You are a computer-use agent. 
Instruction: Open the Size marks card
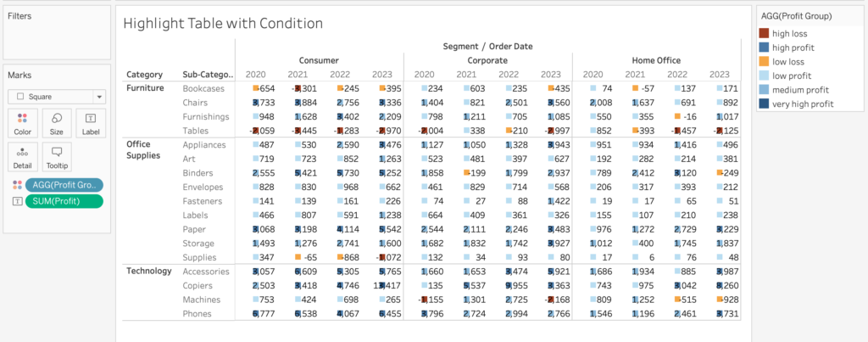[56, 123]
